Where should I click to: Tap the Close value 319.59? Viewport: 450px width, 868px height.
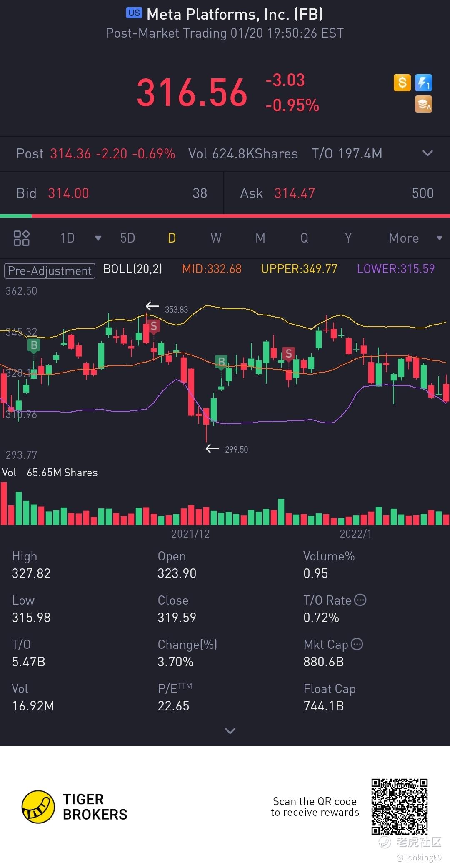[177, 618]
